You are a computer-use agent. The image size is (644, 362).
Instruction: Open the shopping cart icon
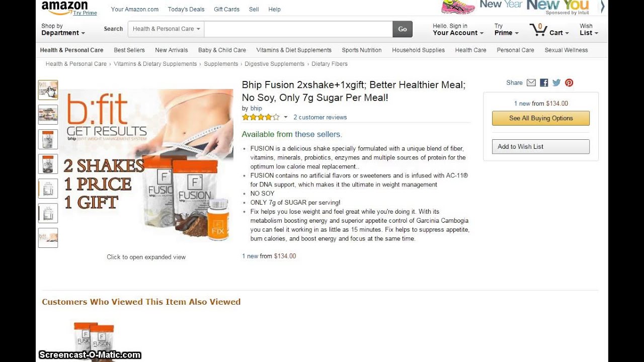click(x=538, y=29)
